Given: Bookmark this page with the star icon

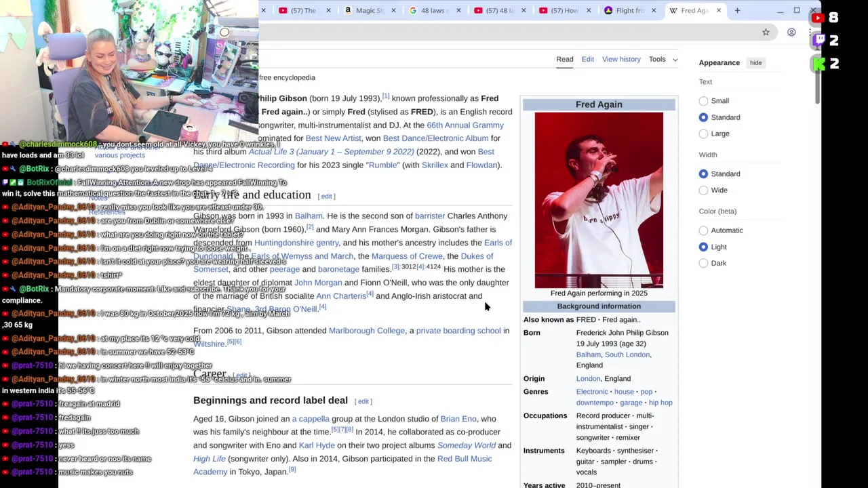Looking at the screenshot, I should coord(766,32).
